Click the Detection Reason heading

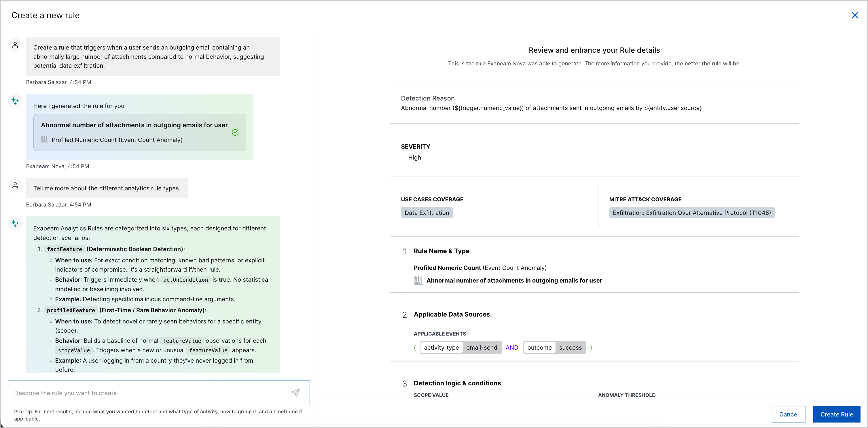click(x=428, y=98)
